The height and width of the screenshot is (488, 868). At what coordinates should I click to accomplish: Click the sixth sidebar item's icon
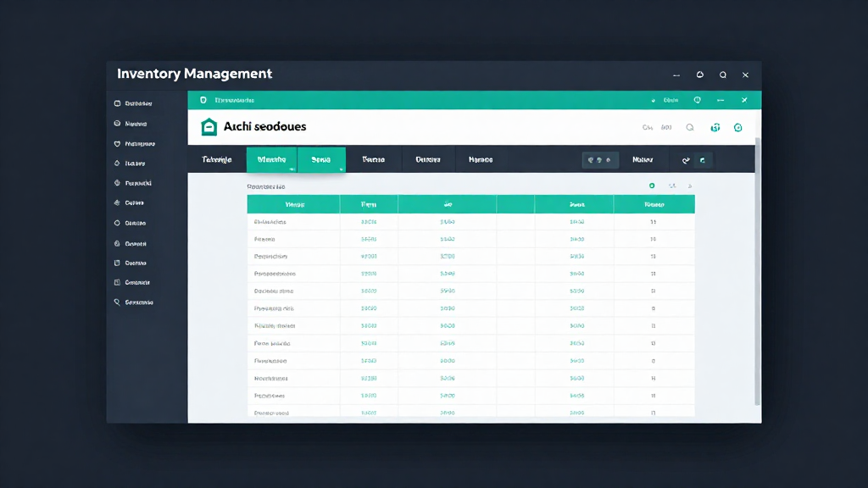tap(117, 202)
